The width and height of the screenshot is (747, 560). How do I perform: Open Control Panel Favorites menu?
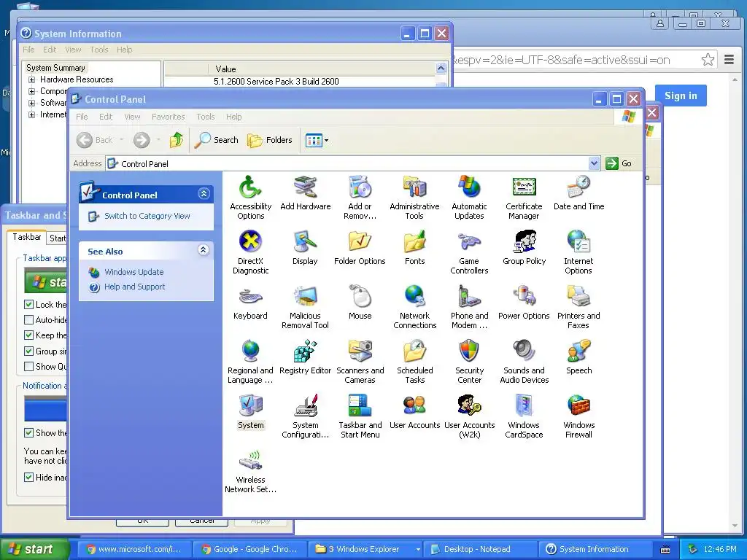[x=169, y=117]
